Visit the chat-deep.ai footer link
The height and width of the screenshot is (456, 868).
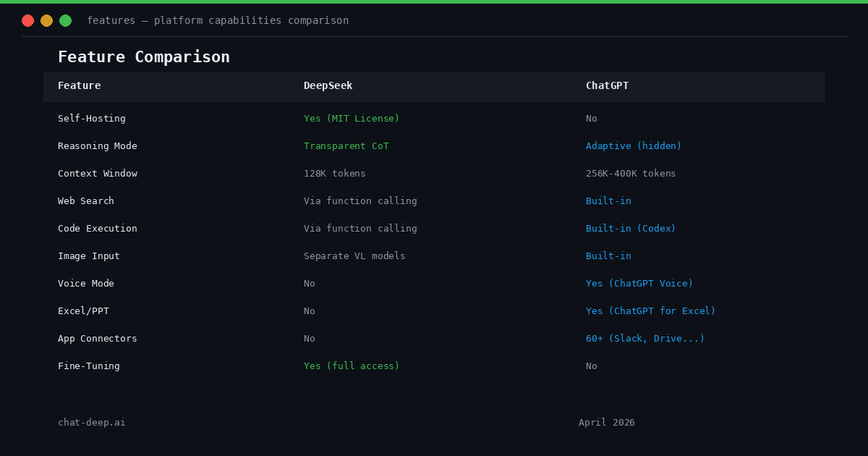pyautogui.click(x=92, y=422)
